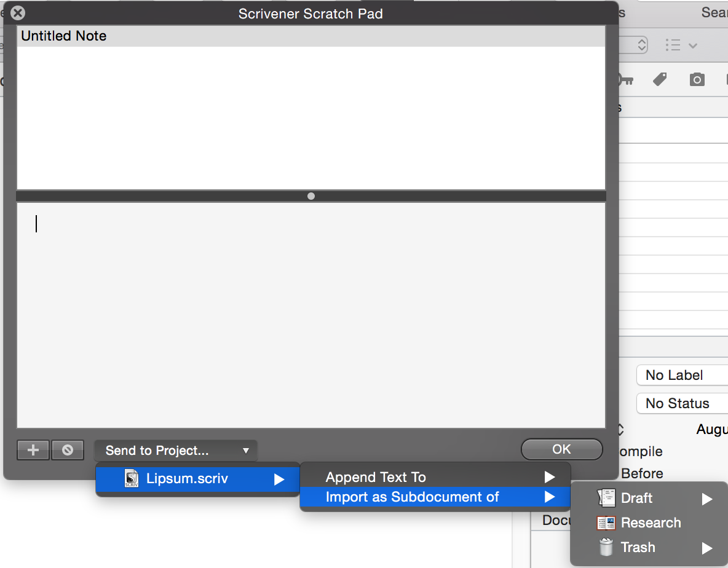This screenshot has width=728, height=568.
Task: Open the No Label dropdown
Action: (681, 375)
